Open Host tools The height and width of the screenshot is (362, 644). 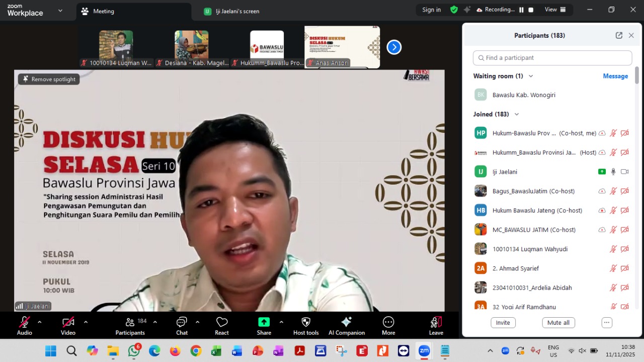pos(305,325)
